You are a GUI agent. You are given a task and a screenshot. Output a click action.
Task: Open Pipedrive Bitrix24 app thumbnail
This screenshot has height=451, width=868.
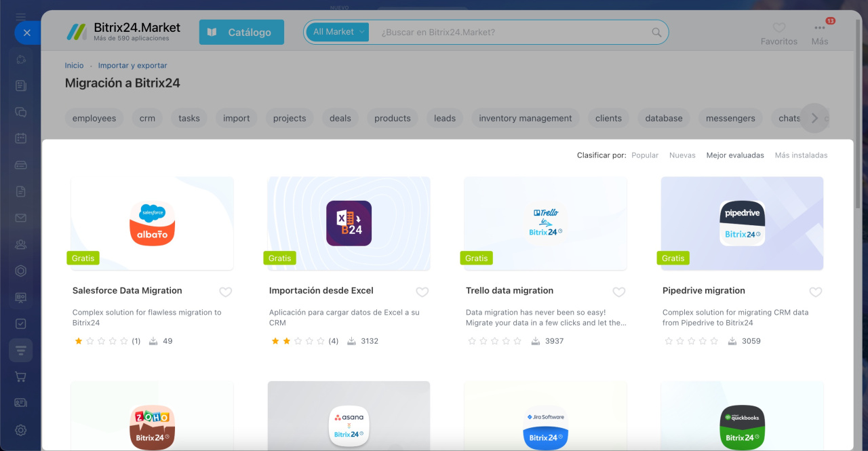click(743, 223)
